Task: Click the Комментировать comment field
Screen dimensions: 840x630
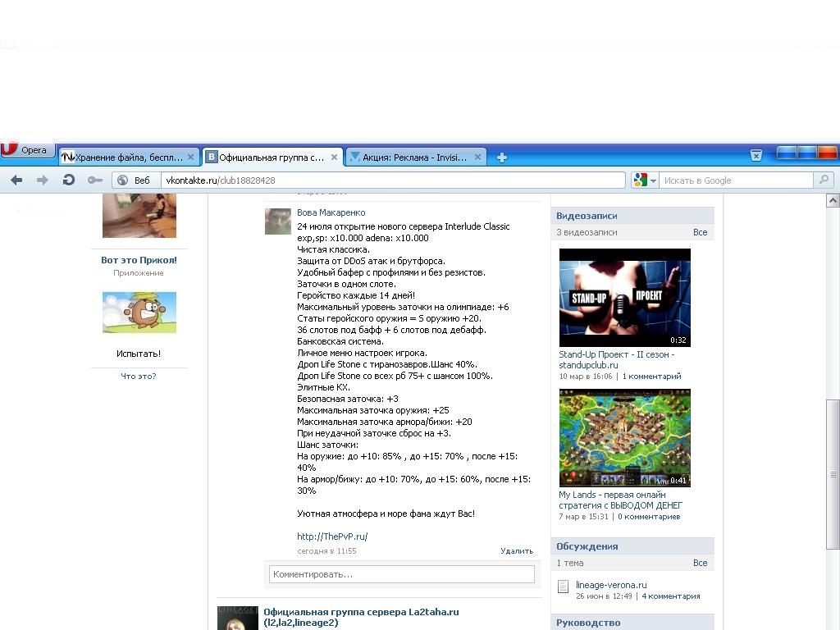Action: pyautogui.click(x=402, y=574)
